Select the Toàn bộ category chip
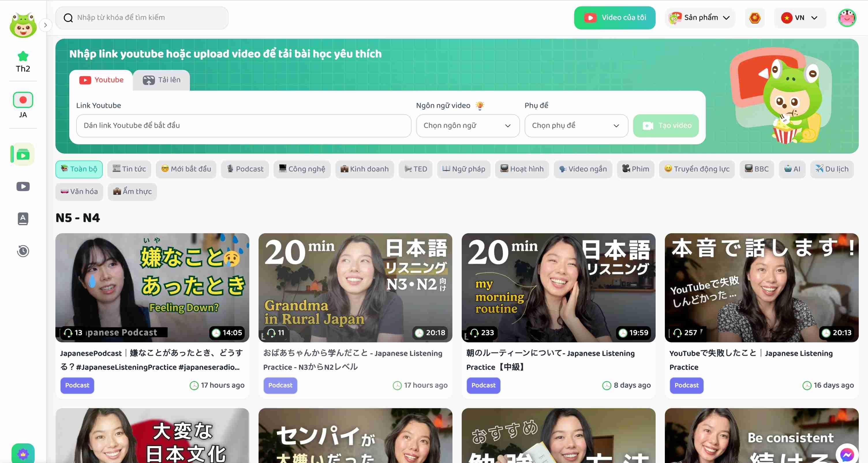The height and width of the screenshot is (463, 868). coord(79,169)
